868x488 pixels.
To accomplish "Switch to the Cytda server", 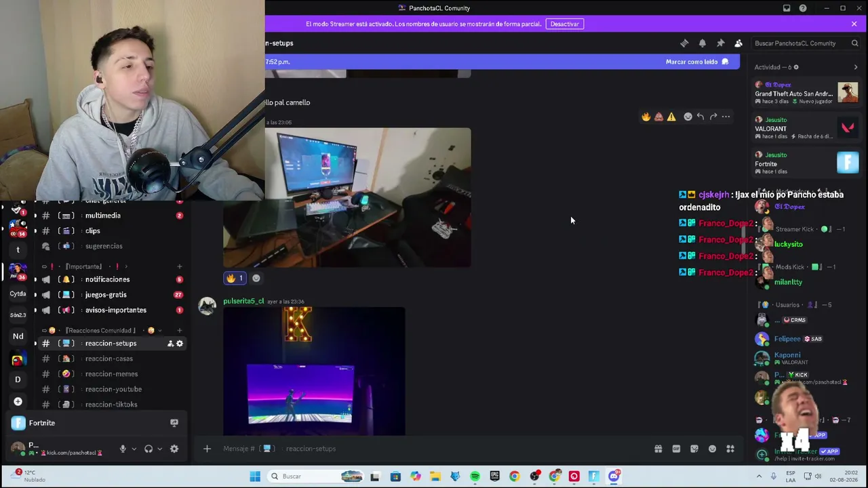I will click(x=18, y=294).
